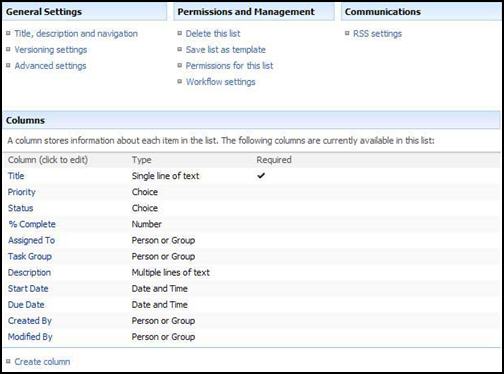This screenshot has height=374, width=504.
Task: Click Create column link
Action: coord(42,362)
